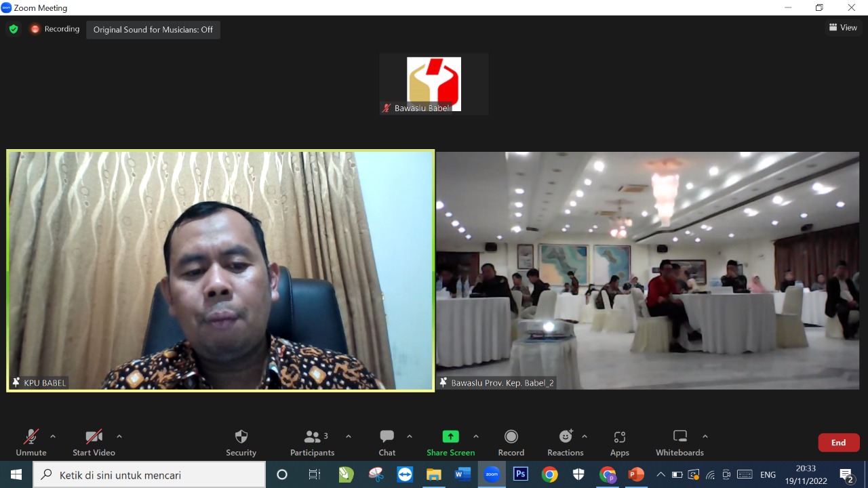868x488 pixels.
Task: Click the Windows taskbar search box
Action: click(149, 475)
